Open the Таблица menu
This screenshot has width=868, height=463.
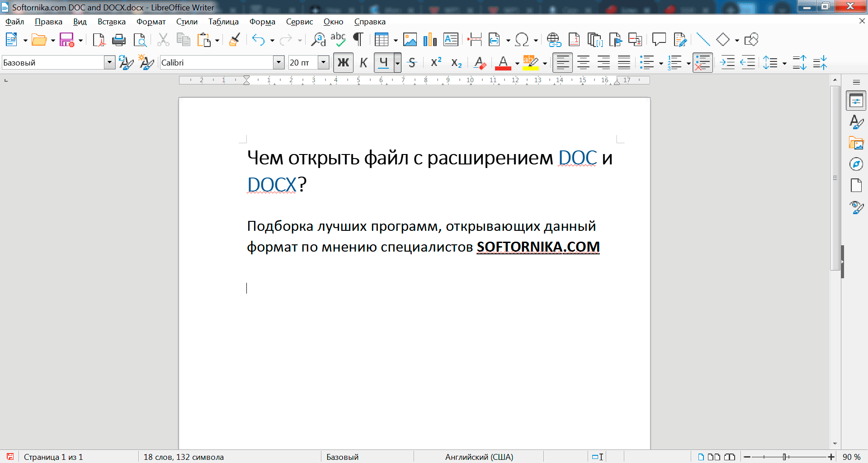click(x=223, y=22)
